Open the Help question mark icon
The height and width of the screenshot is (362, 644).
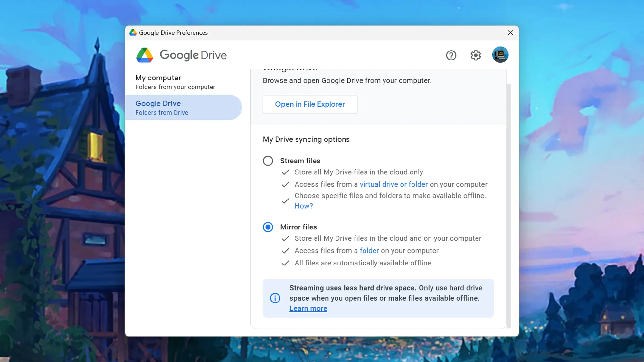[451, 55]
